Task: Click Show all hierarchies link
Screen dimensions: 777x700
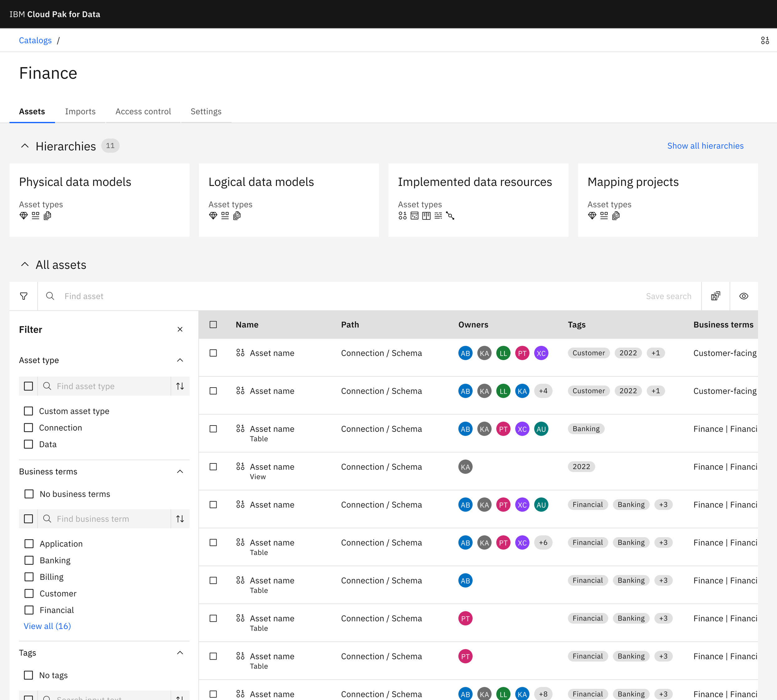Action: 705,146
